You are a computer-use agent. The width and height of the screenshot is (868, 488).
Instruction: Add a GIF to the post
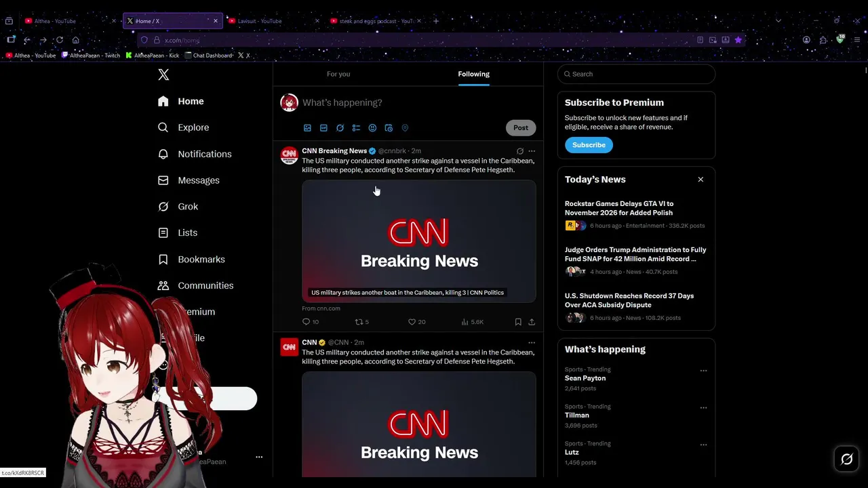323,127
